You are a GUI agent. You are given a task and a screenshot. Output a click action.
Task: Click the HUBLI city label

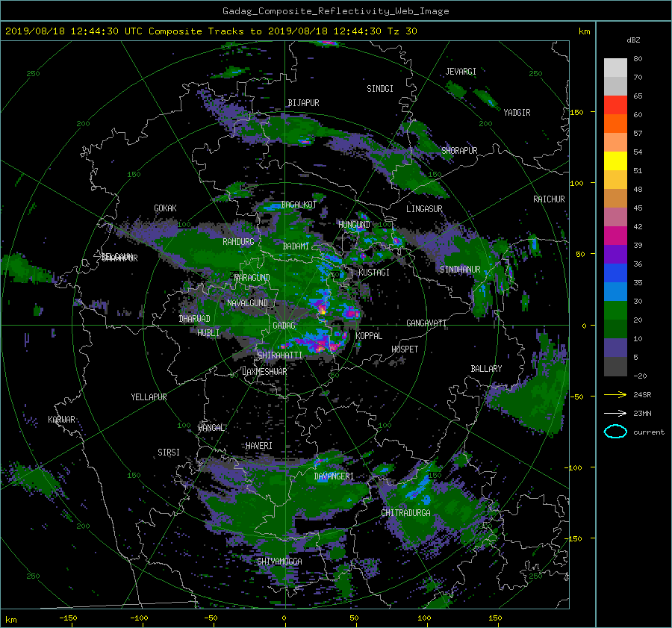208,332
